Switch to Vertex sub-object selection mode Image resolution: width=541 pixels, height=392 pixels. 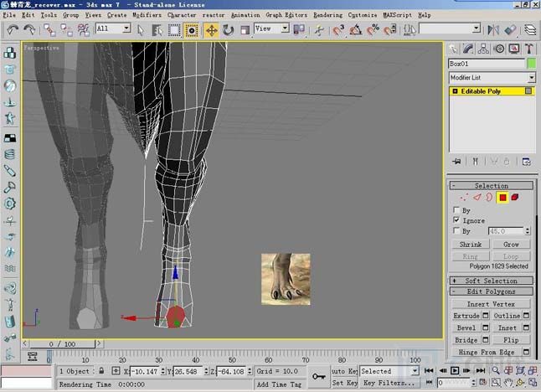pyautogui.click(x=463, y=198)
